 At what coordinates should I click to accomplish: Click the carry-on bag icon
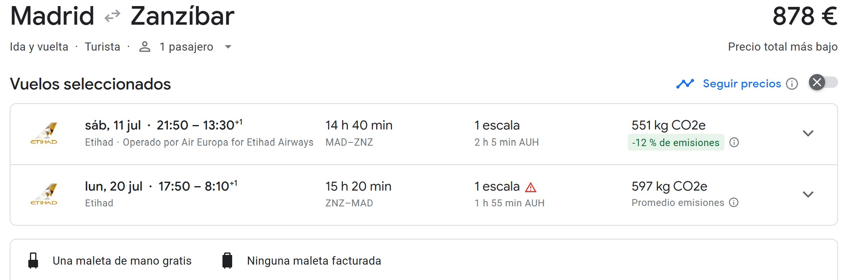[33, 261]
